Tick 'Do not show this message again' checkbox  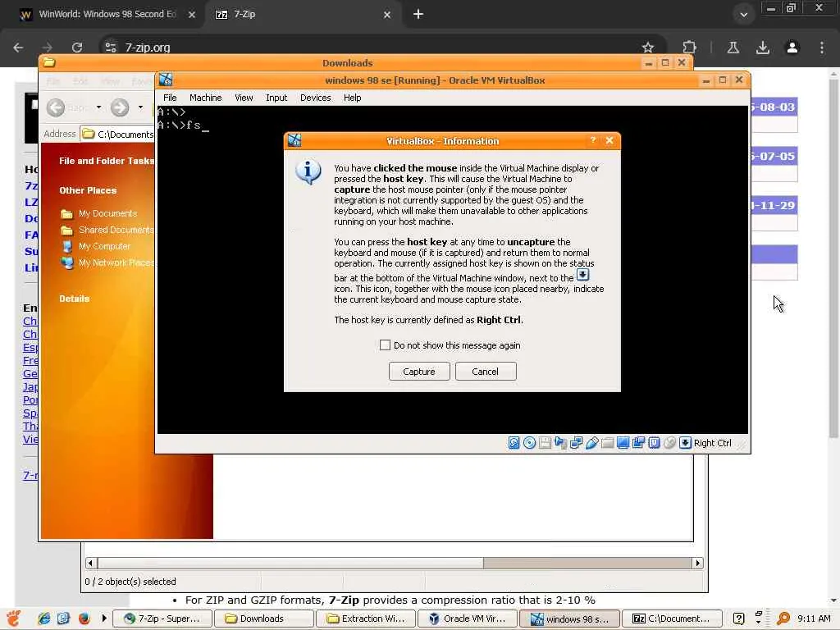385,345
